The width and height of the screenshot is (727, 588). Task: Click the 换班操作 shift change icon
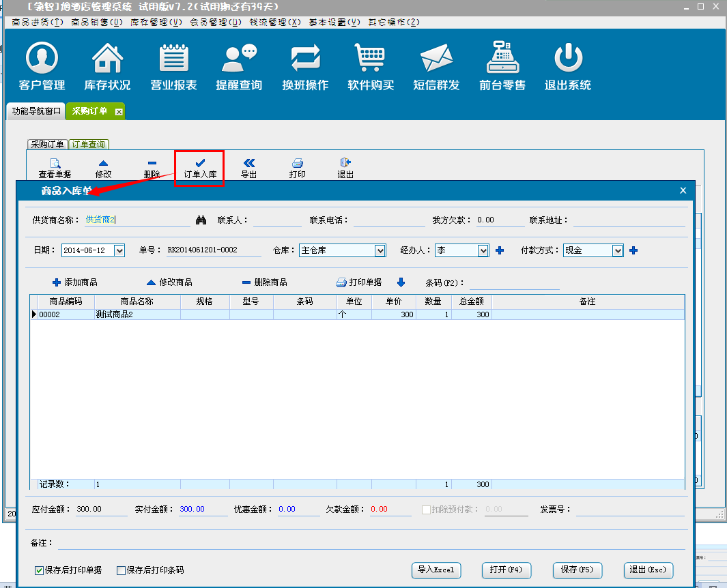pyautogui.click(x=305, y=59)
